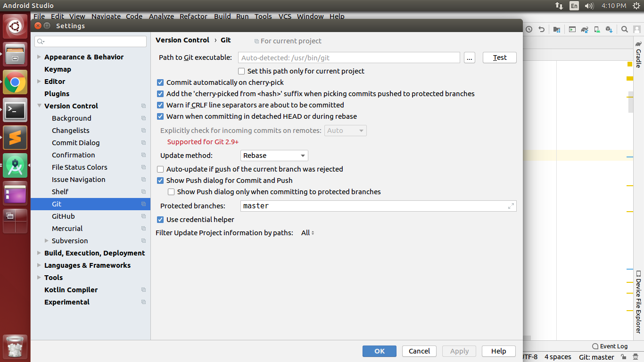644x362 pixels.
Task: Click the user account avatar icon
Action: pyautogui.click(x=637, y=29)
